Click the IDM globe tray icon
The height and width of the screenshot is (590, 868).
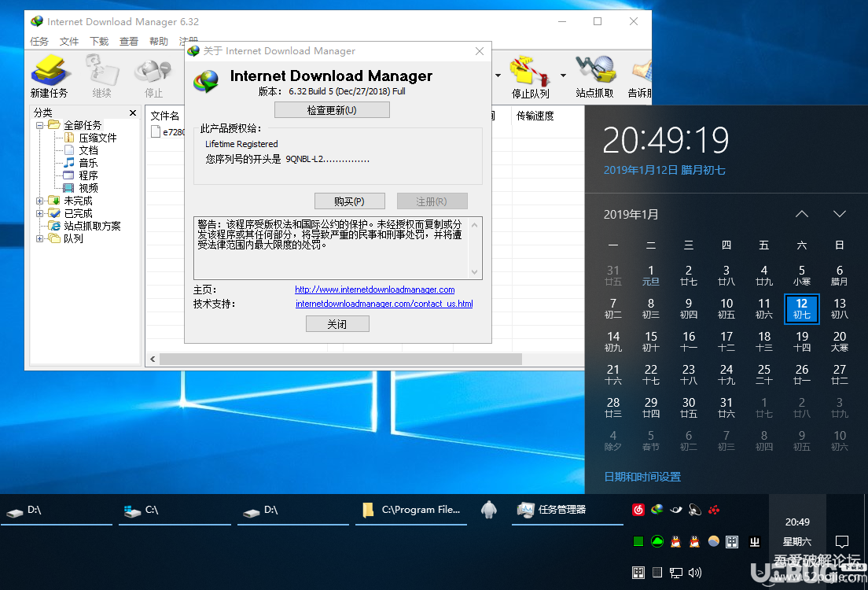click(x=657, y=509)
